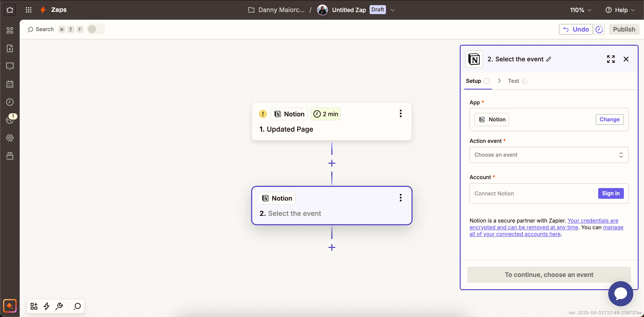Click the user avatar beside Untitled Zap
Image resolution: width=644 pixels, height=317 pixels.
click(322, 10)
